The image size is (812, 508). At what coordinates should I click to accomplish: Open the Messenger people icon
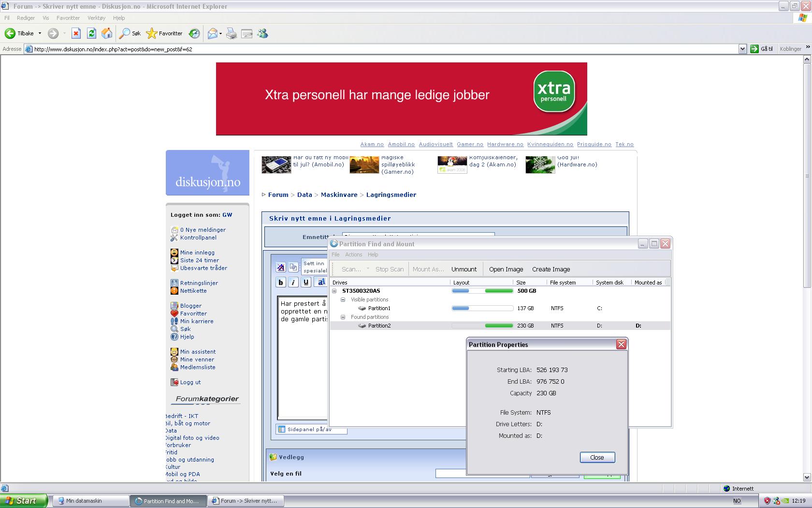coord(262,33)
